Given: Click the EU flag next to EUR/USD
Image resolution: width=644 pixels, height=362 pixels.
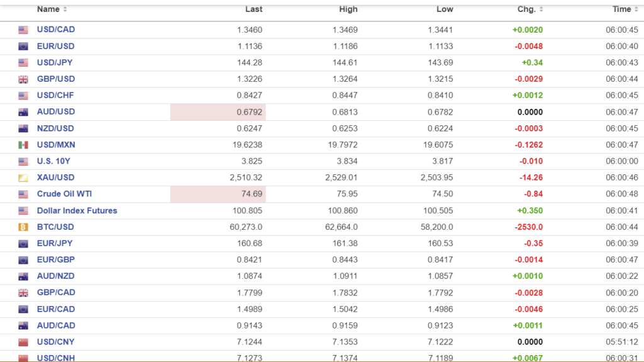Looking at the screenshot, I should pyautogui.click(x=23, y=46).
